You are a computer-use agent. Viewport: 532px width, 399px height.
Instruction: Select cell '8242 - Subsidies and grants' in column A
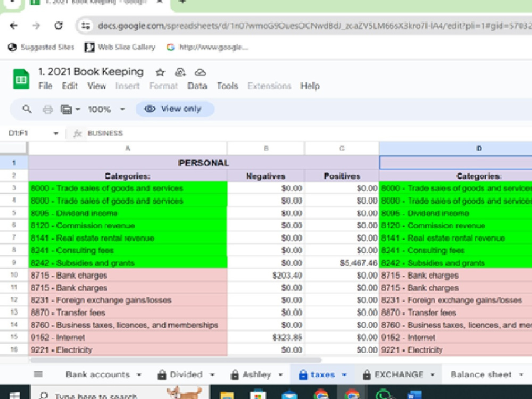128,263
